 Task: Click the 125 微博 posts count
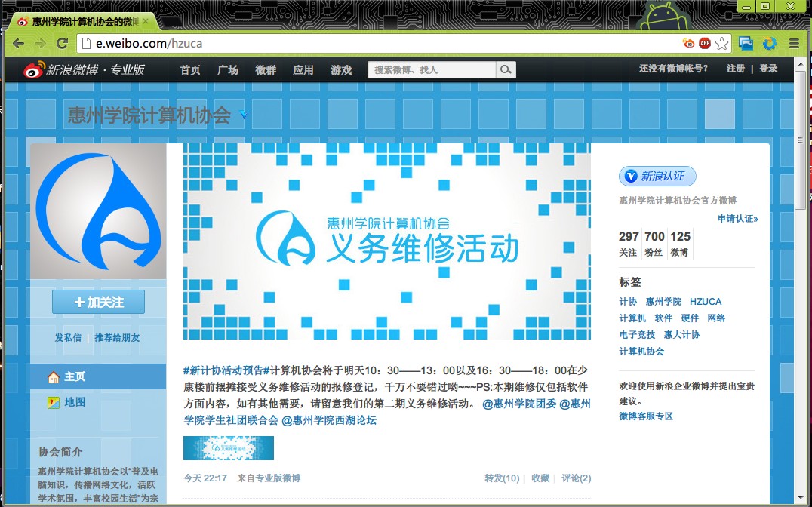coord(680,244)
